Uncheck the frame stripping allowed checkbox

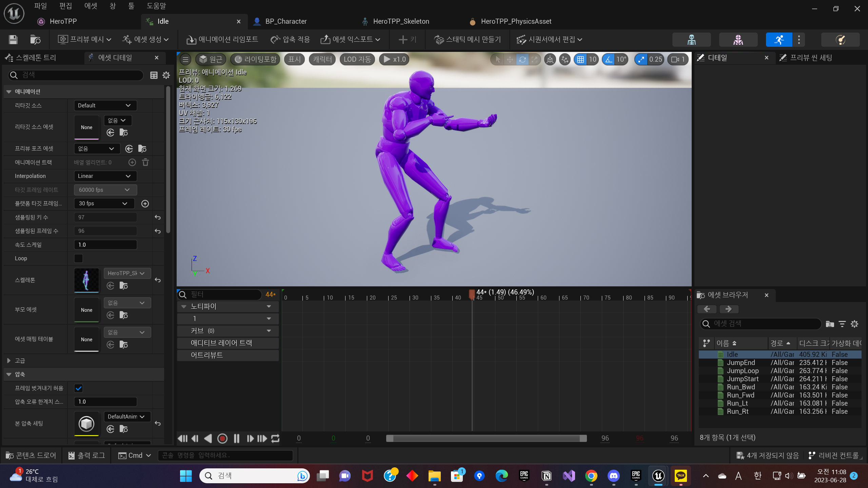coord(78,388)
